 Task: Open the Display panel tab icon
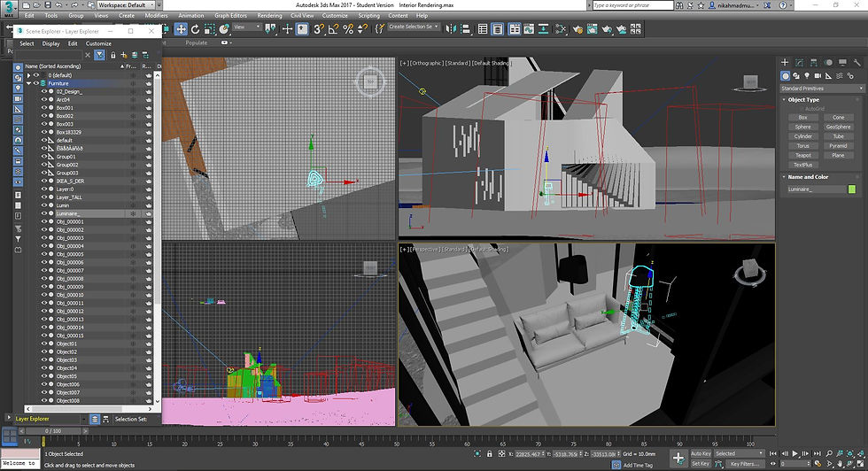coord(842,63)
